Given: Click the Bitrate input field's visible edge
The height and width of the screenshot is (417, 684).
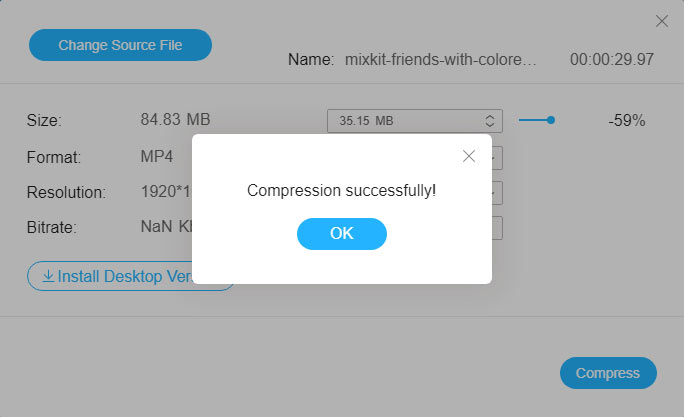Looking at the screenshot, I should [x=497, y=228].
